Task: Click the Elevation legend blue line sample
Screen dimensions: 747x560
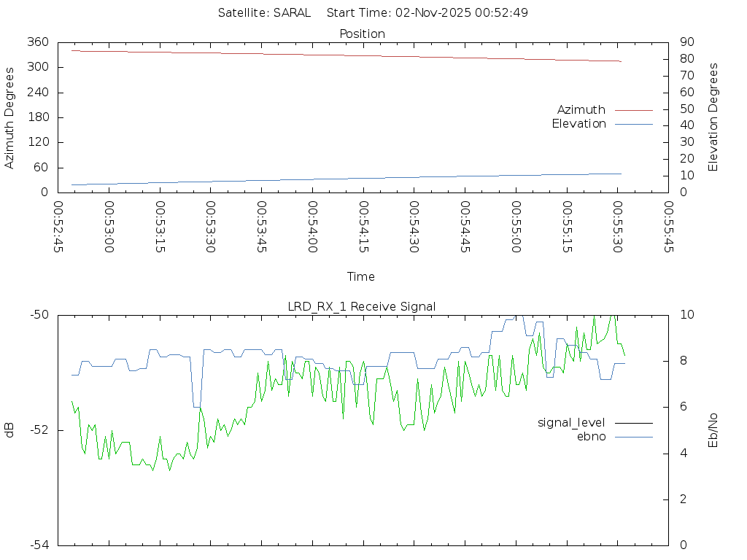Action: coord(633,124)
